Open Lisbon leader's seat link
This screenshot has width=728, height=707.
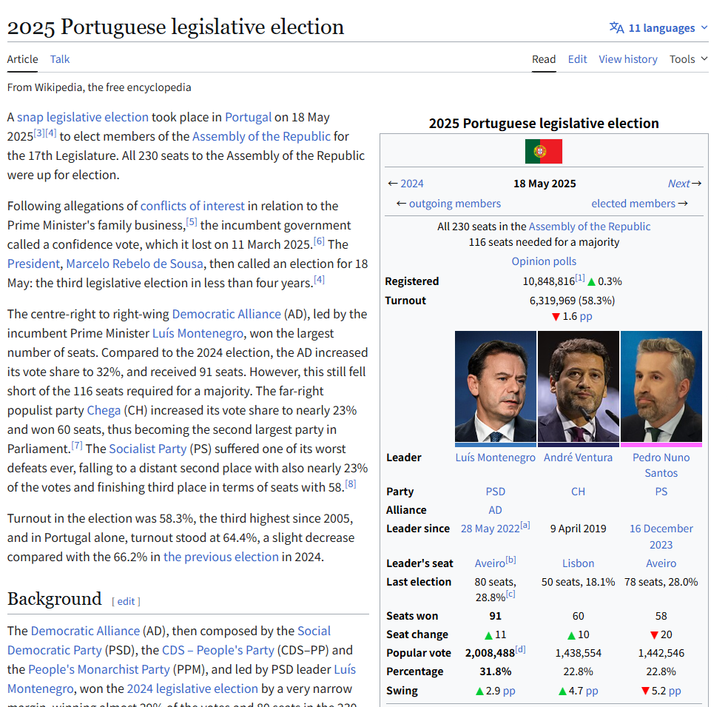coord(578,563)
